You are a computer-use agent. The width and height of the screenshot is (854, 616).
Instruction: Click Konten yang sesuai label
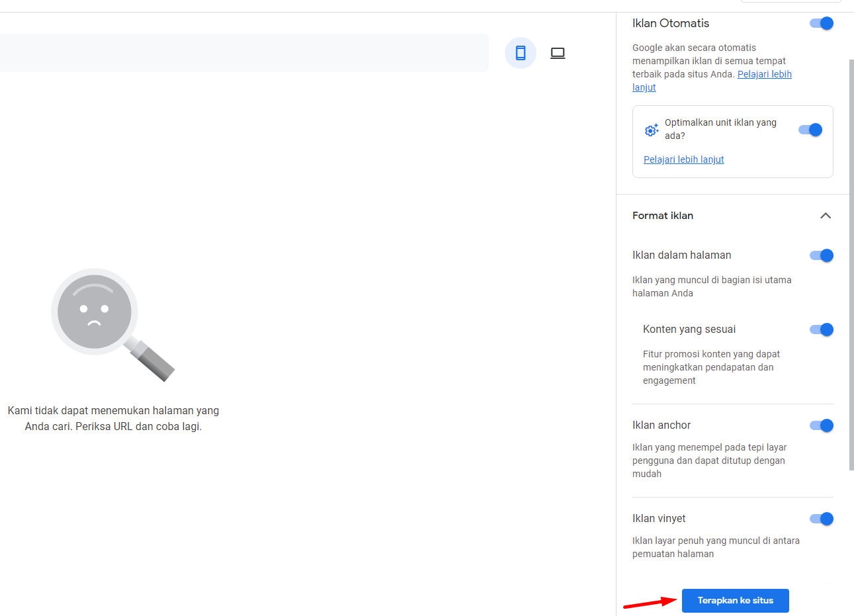[689, 330]
